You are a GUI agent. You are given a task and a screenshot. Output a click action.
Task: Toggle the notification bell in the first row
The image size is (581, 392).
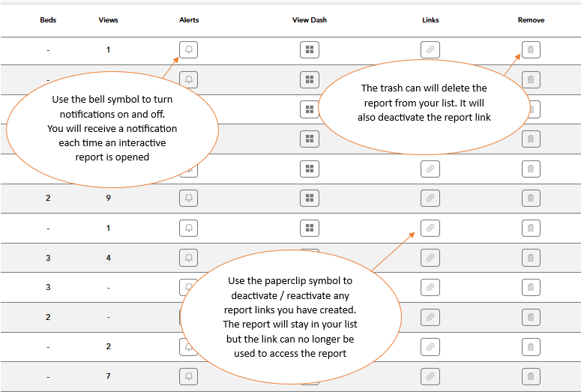click(x=188, y=50)
